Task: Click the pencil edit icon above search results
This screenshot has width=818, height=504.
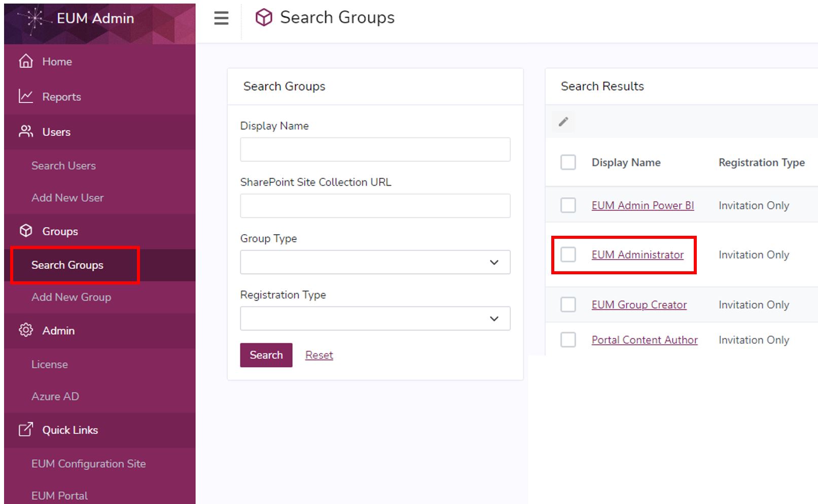Action: point(563,122)
